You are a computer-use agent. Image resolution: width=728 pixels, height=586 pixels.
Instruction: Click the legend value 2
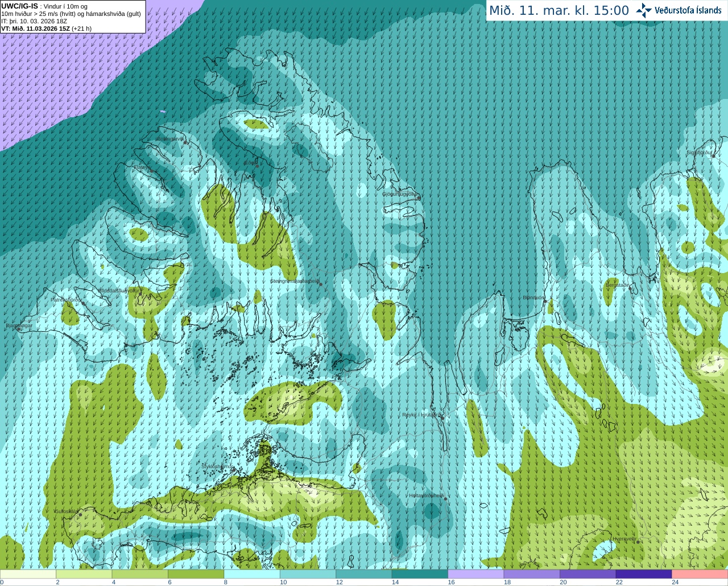(57, 582)
